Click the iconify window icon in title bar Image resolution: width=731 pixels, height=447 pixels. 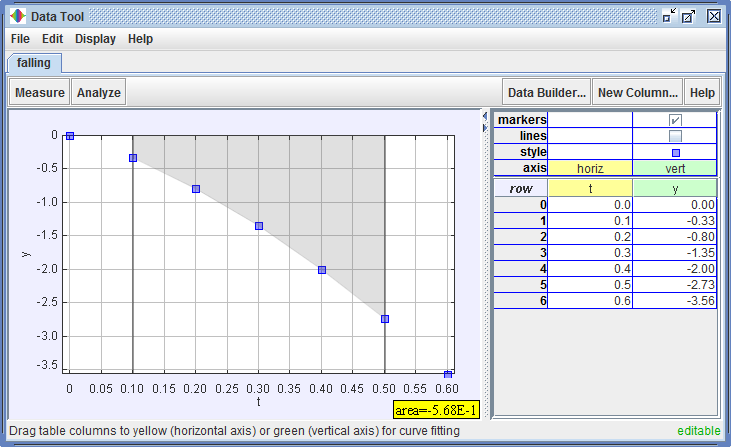point(669,16)
